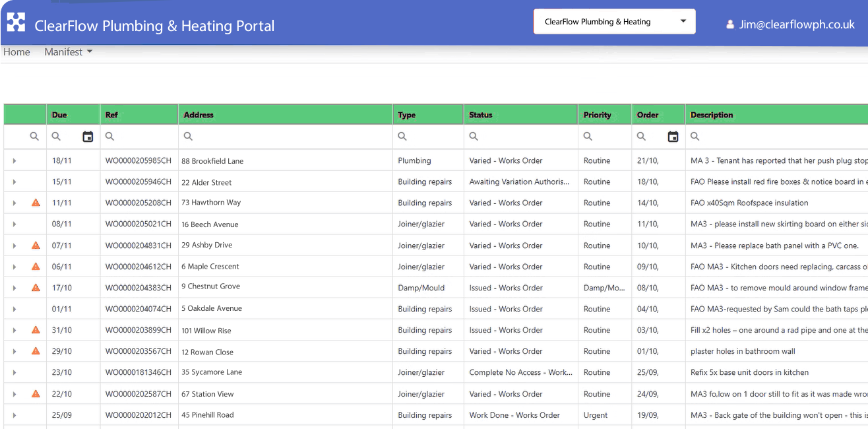
Task: Click the warning triangle for 9 Chestnut Grove
Action: [x=36, y=288]
